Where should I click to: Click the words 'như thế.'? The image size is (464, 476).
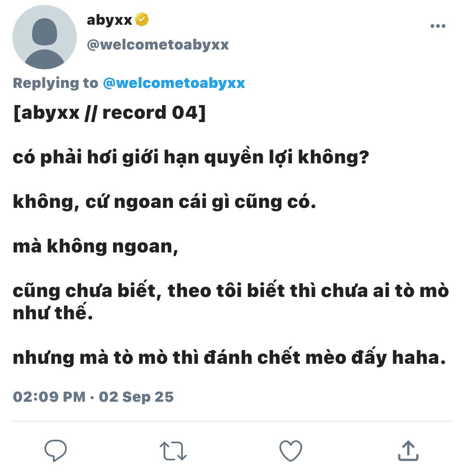pyautogui.click(x=53, y=312)
